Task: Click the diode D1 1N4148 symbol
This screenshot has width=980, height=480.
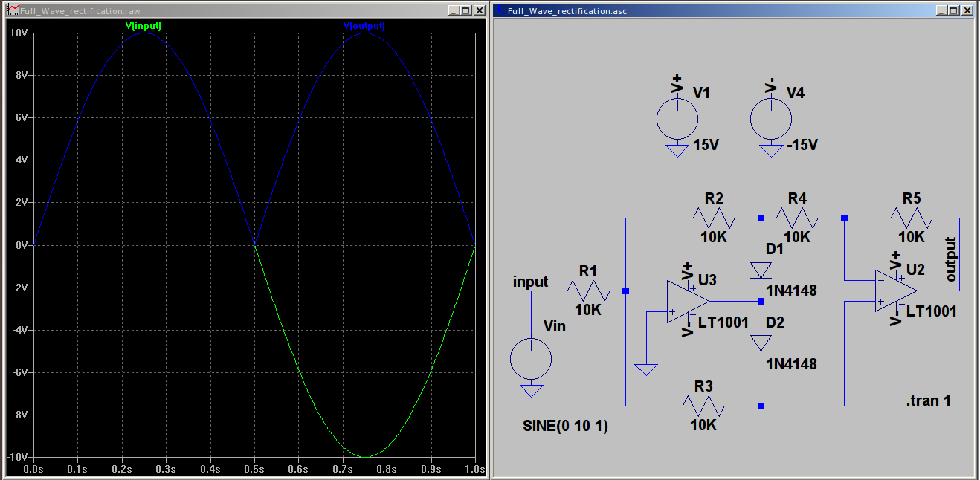Action: (761, 270)
